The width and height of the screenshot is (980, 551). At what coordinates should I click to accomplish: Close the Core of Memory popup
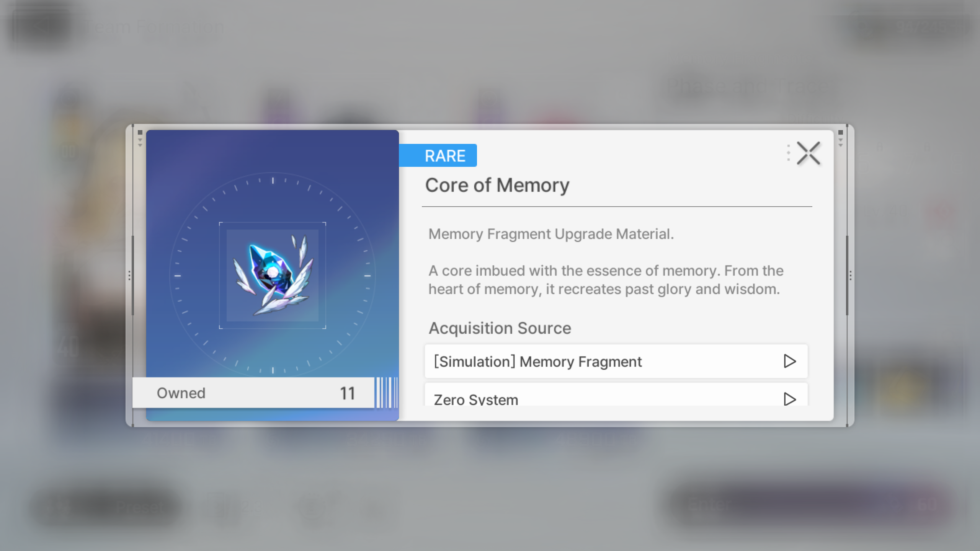808,153
